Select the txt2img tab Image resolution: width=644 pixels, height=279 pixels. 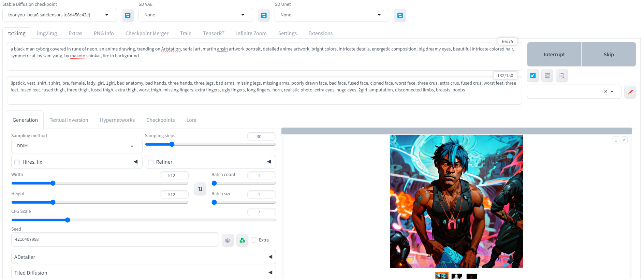click(x=17, y=33)
